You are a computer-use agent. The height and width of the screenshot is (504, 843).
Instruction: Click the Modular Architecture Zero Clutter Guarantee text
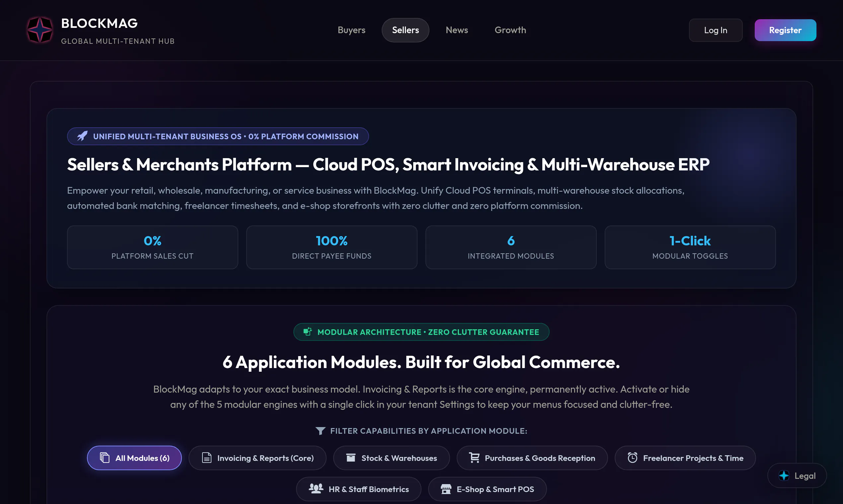tap(428, 332)
